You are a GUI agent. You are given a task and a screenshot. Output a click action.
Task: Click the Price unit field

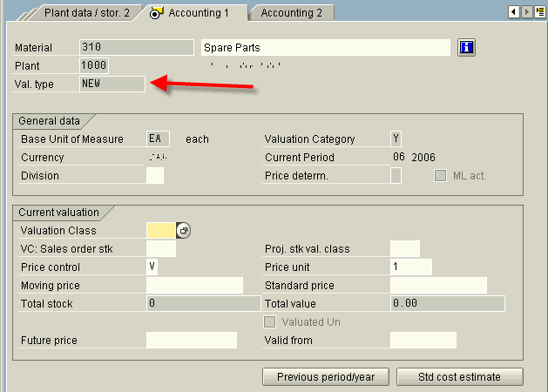click(x=411, y=267)
